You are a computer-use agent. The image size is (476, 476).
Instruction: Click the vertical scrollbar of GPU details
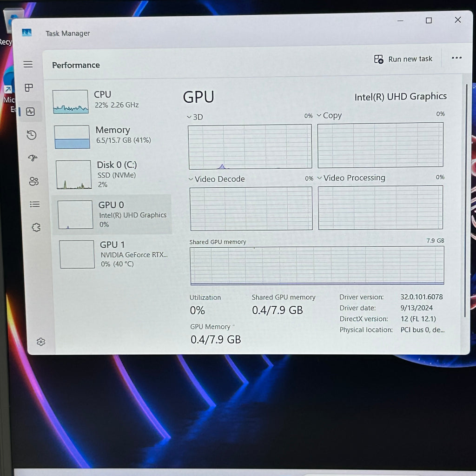pos(465,200)
